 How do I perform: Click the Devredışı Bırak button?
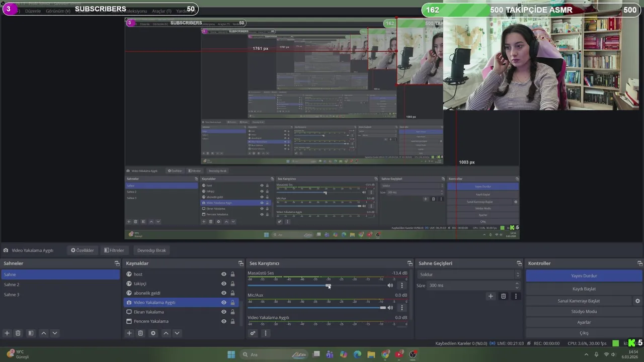(151, 250)
